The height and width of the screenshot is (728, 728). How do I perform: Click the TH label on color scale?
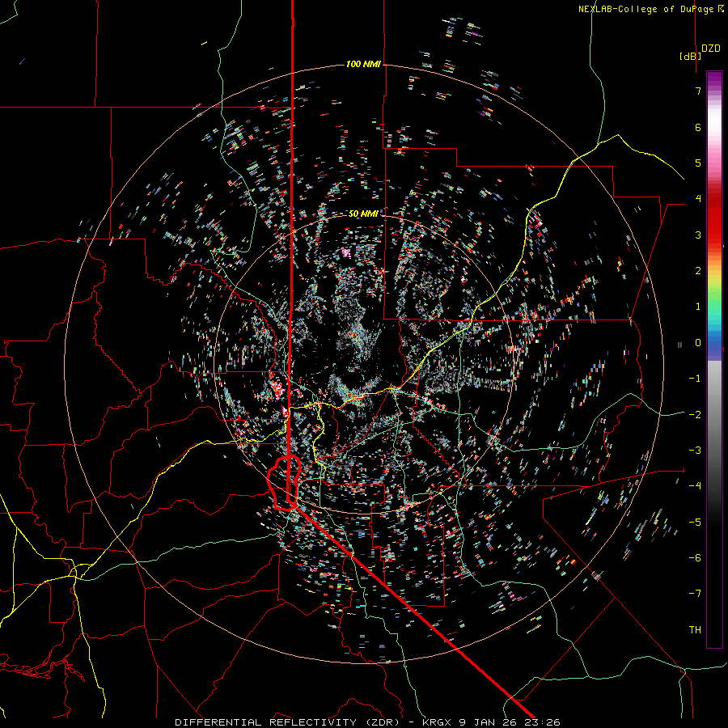point(695,630)
